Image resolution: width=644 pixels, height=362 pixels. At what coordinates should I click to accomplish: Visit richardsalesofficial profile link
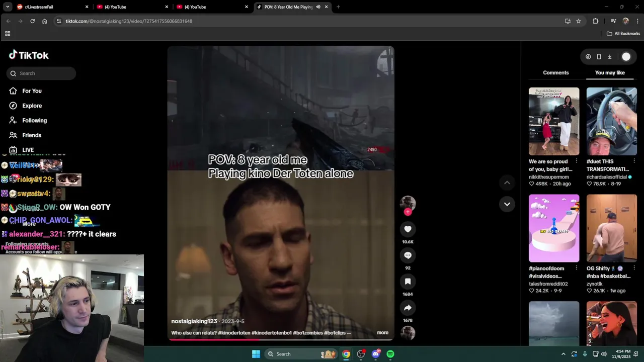(606, 177)
